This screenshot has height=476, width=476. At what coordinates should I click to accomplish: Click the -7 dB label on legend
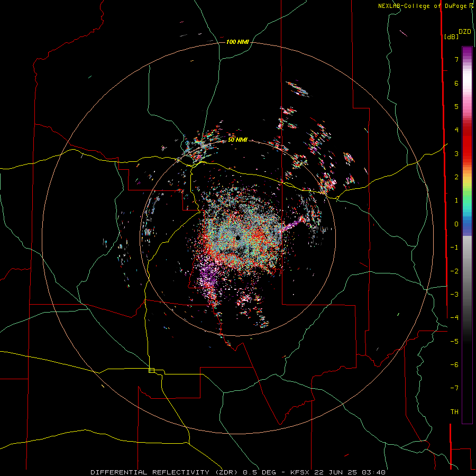tap(454, 388)
